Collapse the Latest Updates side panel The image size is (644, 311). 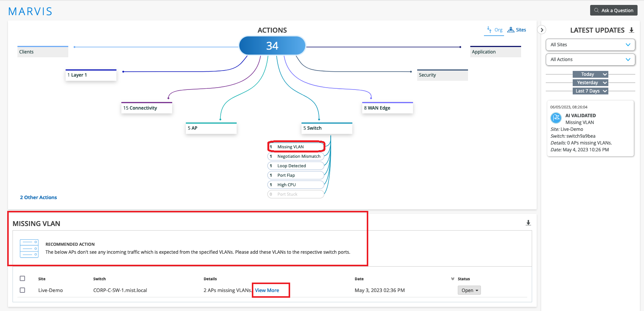click(x=542, y=30)
